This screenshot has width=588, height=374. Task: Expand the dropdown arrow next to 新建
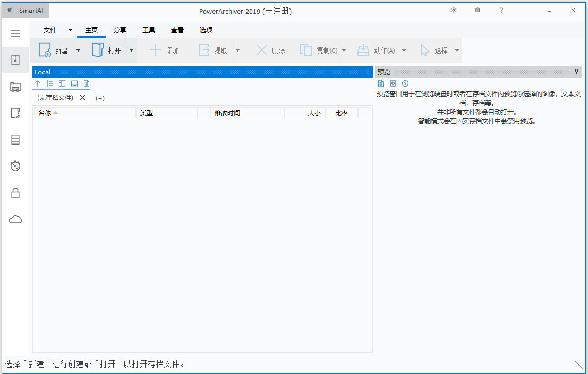click(78, 50)
